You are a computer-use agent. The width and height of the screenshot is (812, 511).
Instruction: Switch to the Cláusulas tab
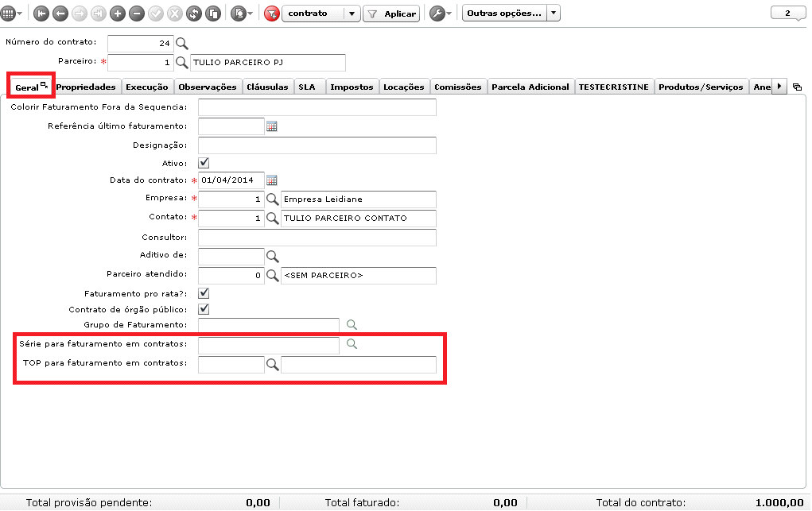point(268,87)
